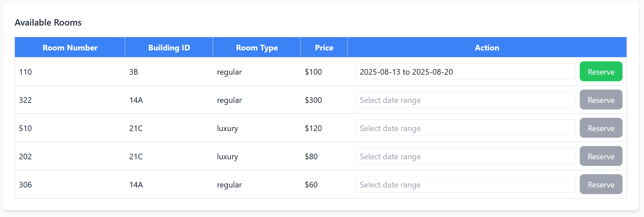
Task: Click the Room Number column header
Action: coord(70,48)
